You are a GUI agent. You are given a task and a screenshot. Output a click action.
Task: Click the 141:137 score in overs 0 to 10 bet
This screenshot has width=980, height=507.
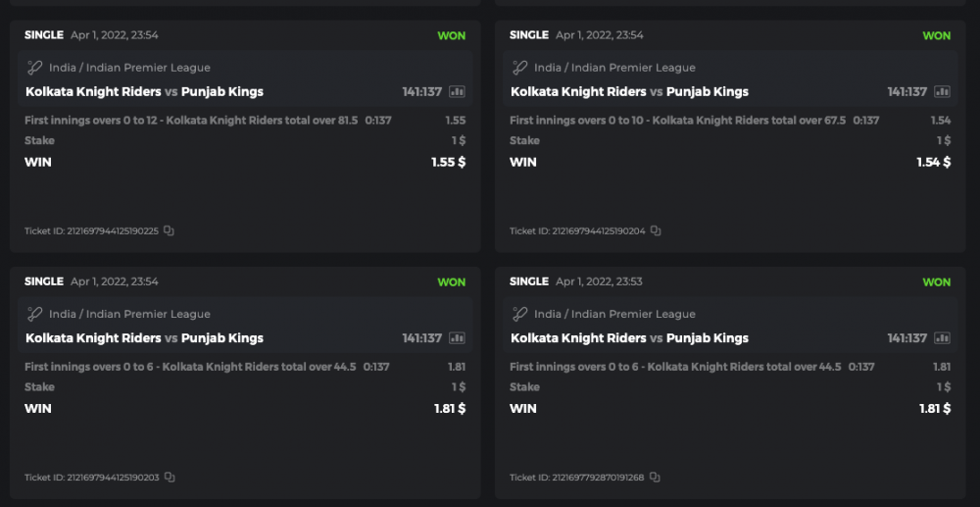click(906, 92)
